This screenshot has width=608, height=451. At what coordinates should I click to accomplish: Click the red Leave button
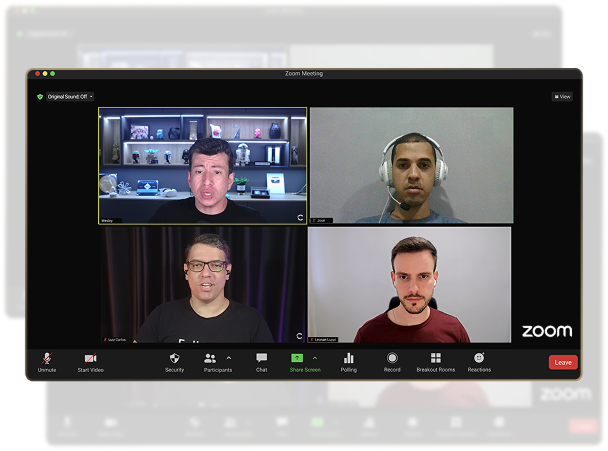563,362
